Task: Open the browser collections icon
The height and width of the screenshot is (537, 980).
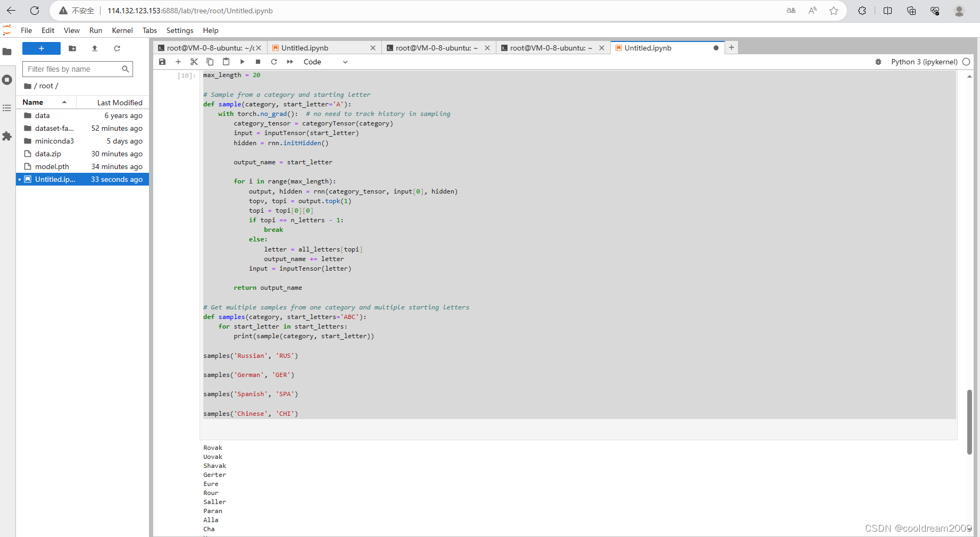Action: (911, 11)
